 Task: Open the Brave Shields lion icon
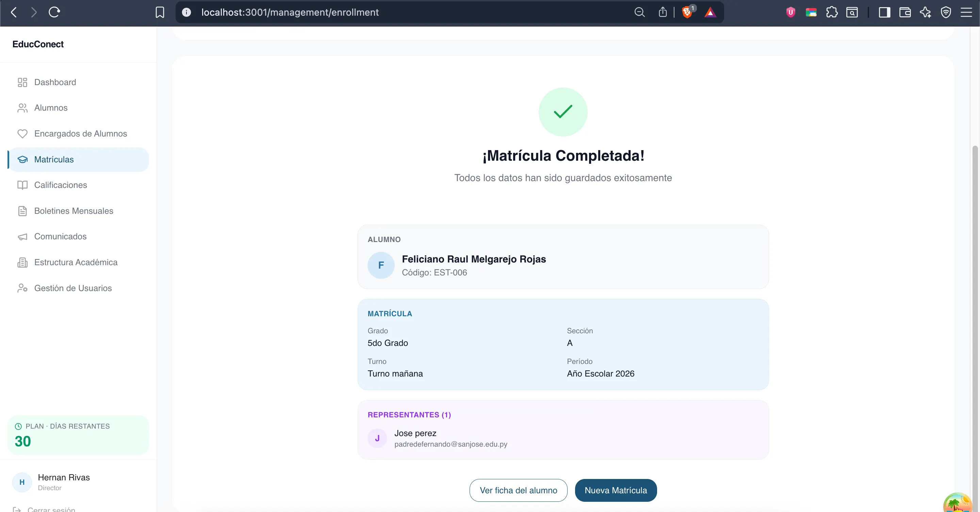click(x=687, y=12)
